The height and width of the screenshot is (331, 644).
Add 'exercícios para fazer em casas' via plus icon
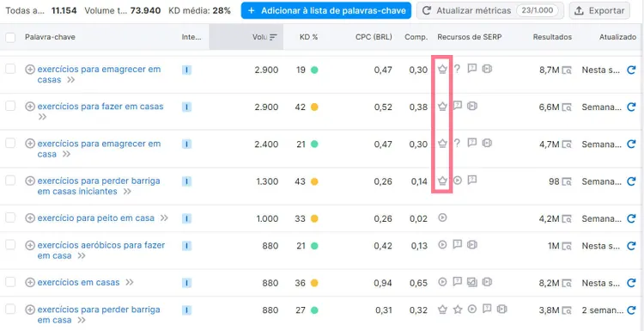[x=30, y=107]
